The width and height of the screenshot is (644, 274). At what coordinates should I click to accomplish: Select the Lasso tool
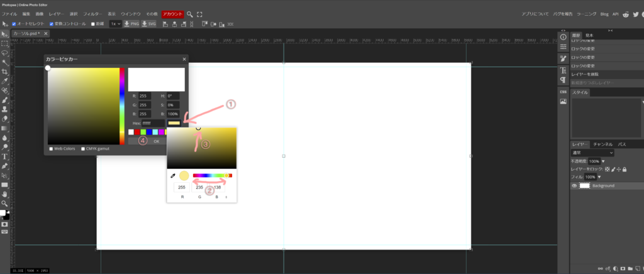pos(4,53)
